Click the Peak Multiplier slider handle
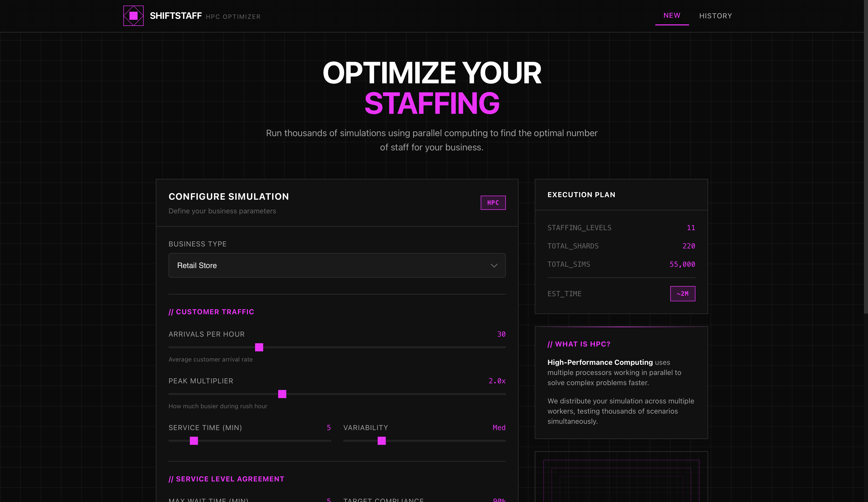Image resolution: width=868 pixels, height=502 pixels. point(282,394)
